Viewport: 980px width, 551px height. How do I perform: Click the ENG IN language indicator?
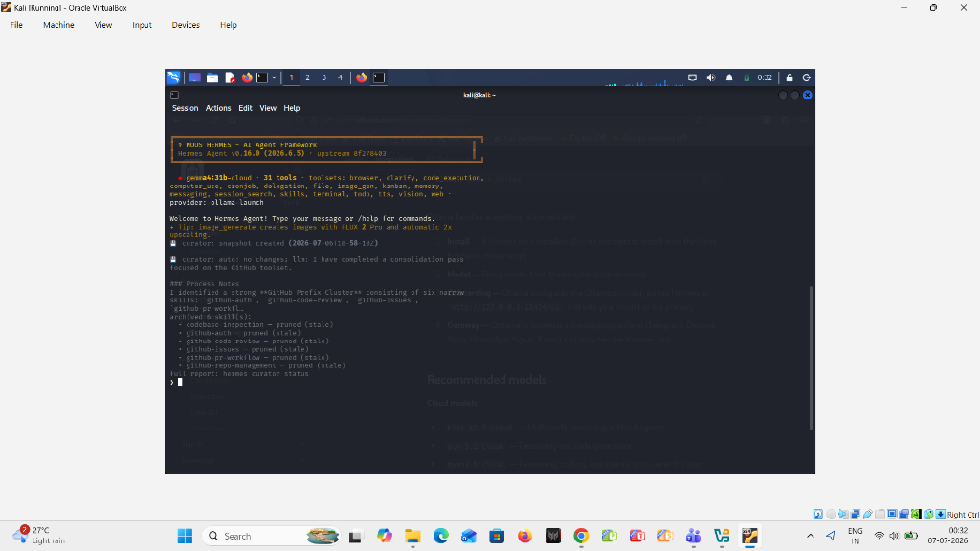855,536
